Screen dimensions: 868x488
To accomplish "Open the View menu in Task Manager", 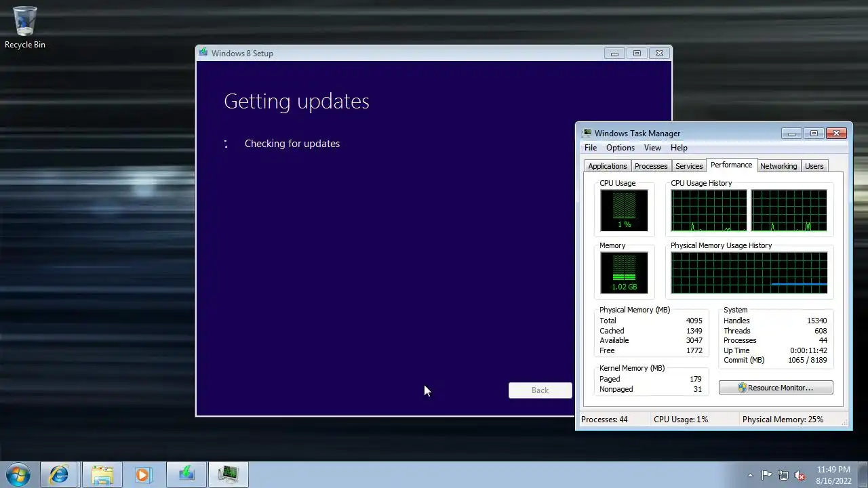I will coord(652,148).
